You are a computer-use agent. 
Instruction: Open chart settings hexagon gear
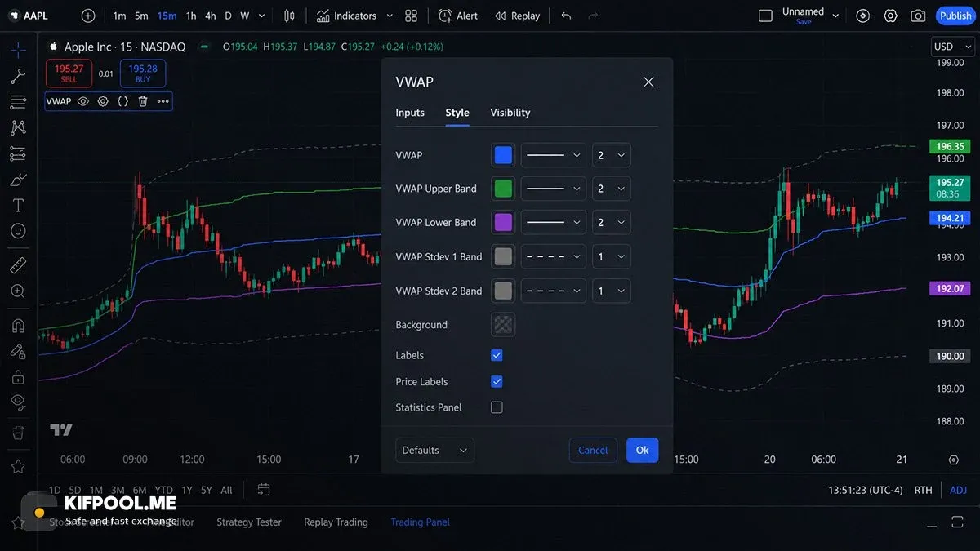pos(890,16)
